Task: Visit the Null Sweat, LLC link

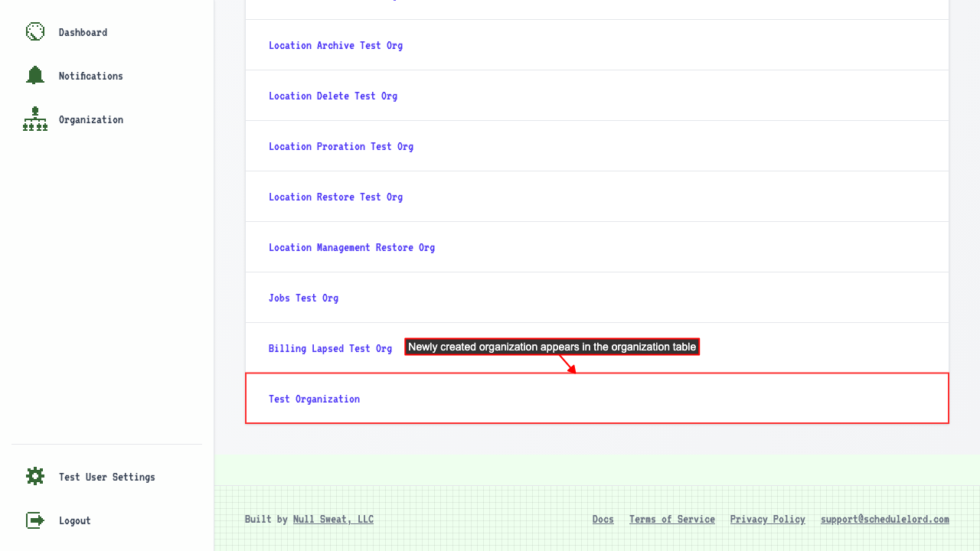Action: (333, 519)
